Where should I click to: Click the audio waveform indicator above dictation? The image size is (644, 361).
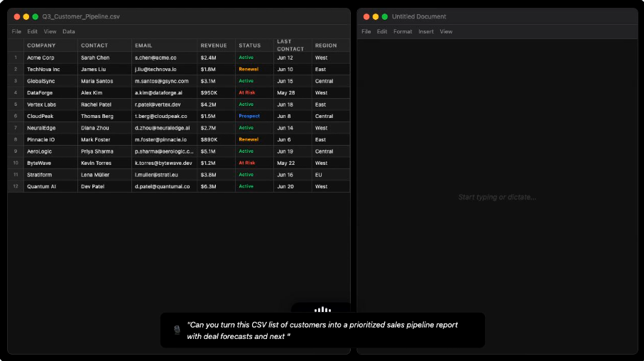point(322,309)
